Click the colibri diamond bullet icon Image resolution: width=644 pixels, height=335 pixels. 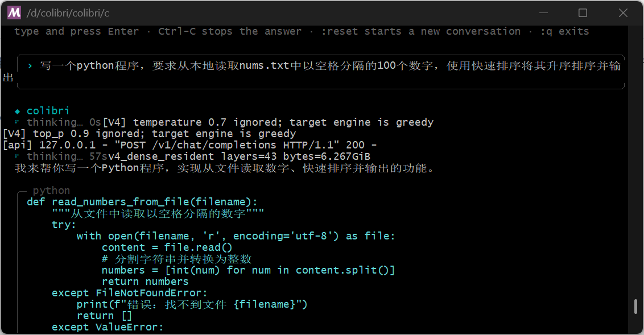click(17, 111)
